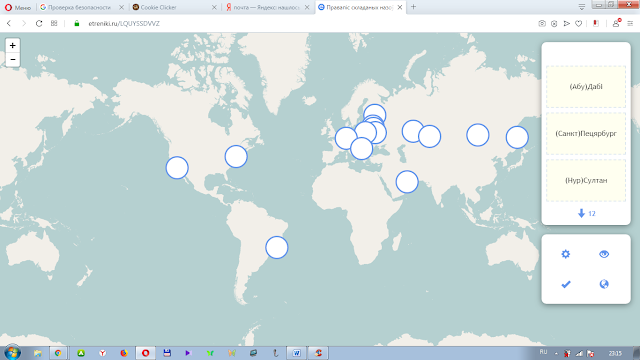The width and height of the screenshot is (640, 360).
Task: Open the battery saver icon in toolbar
Action: point(596,23)
